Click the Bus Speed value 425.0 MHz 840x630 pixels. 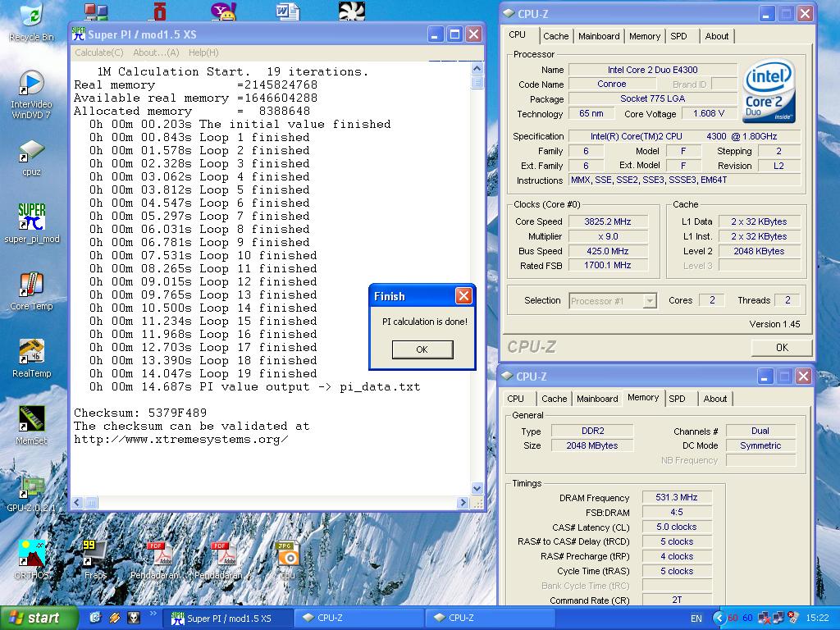(x=608, y=251)
